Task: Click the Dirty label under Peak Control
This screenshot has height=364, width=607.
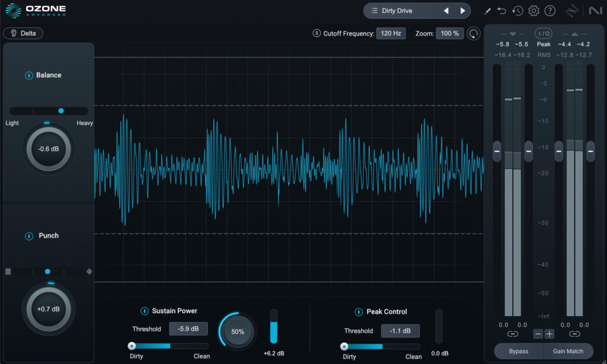Action: pyautogui.click(x=349, y=357)
